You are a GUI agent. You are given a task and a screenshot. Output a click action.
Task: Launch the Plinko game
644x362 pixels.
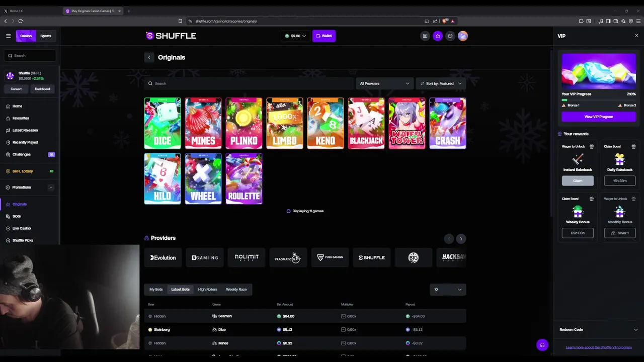pyautogui.click(x=244, y=123)
